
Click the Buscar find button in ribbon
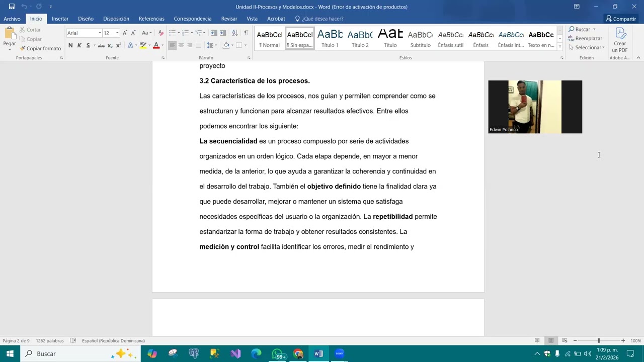tap(579, 29)
